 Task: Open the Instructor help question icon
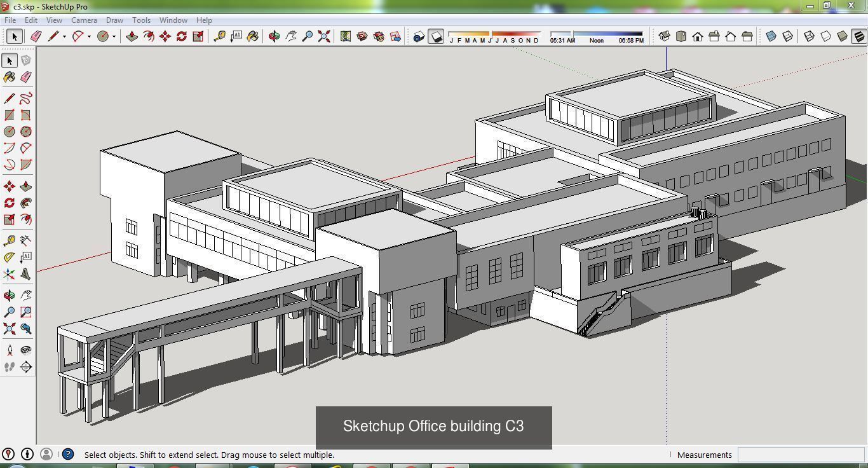pos(68,454)
